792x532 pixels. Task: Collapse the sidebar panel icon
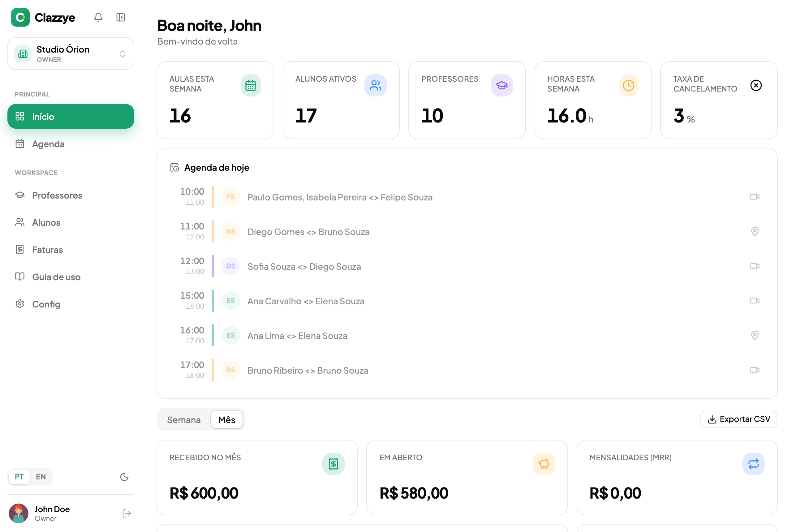(x=120, y=17)
